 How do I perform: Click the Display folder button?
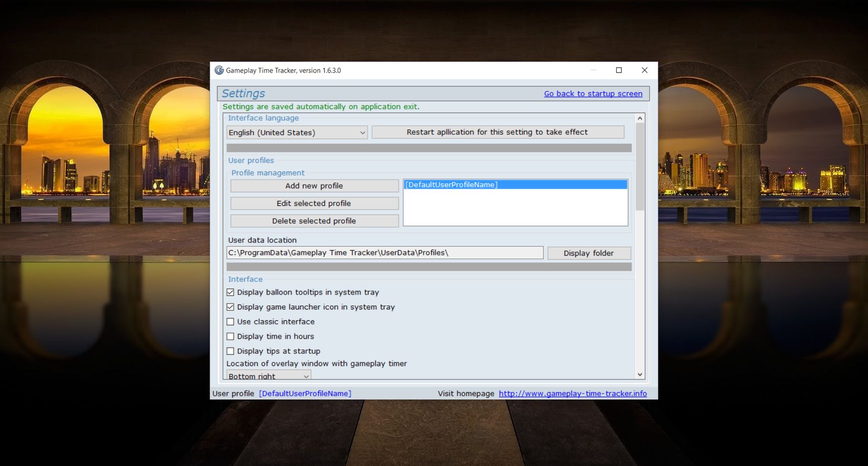(x=589, y=253)
